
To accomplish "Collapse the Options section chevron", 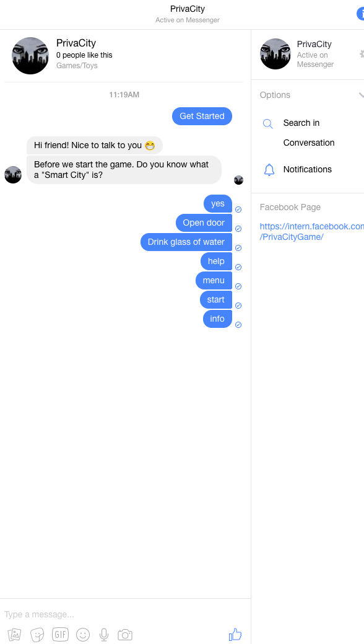I will 361,95.
